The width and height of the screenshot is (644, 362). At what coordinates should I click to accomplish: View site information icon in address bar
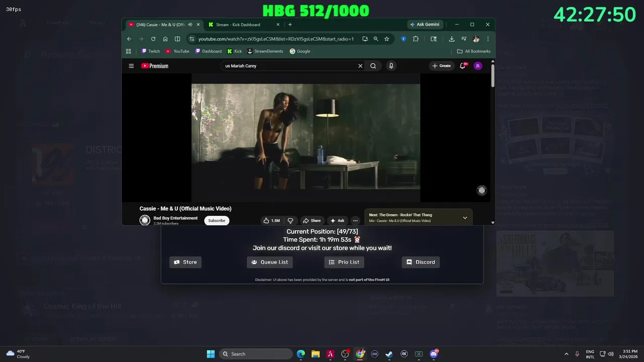[x=191, y=39]
